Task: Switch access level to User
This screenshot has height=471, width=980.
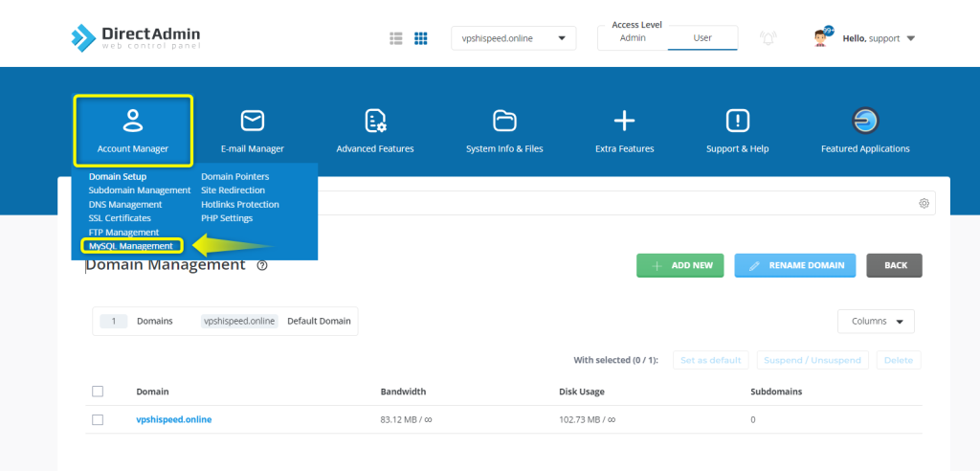Action: [x=702, y=38]
